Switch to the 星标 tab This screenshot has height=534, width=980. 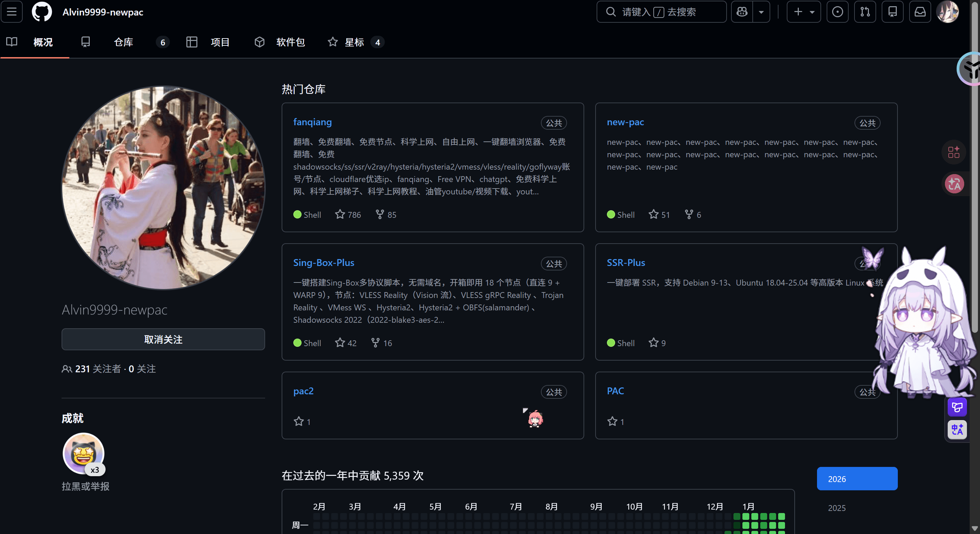[x=354, y=42]
